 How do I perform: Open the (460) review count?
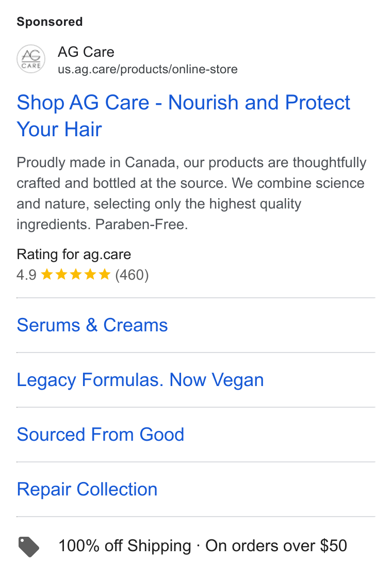click(132, 275)
